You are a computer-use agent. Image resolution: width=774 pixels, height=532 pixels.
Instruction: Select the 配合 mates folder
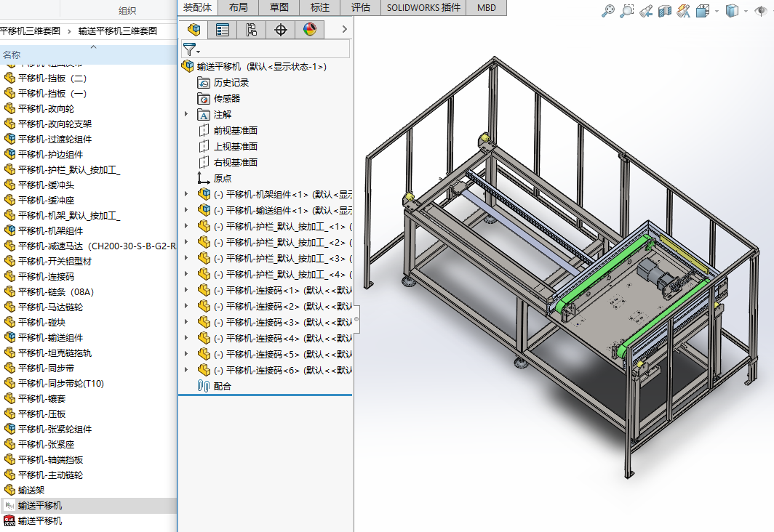(222, 387)
